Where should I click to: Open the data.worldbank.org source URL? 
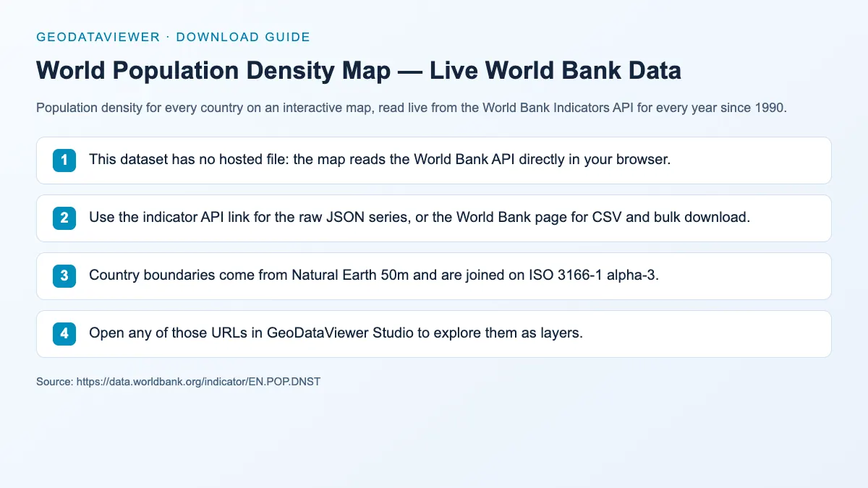(198, 382)
